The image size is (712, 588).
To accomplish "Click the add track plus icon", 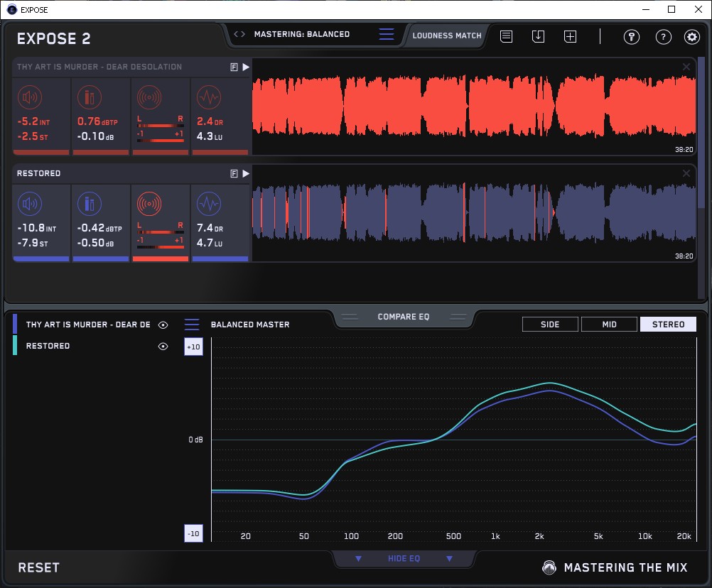I will click(x=570, y=36).
